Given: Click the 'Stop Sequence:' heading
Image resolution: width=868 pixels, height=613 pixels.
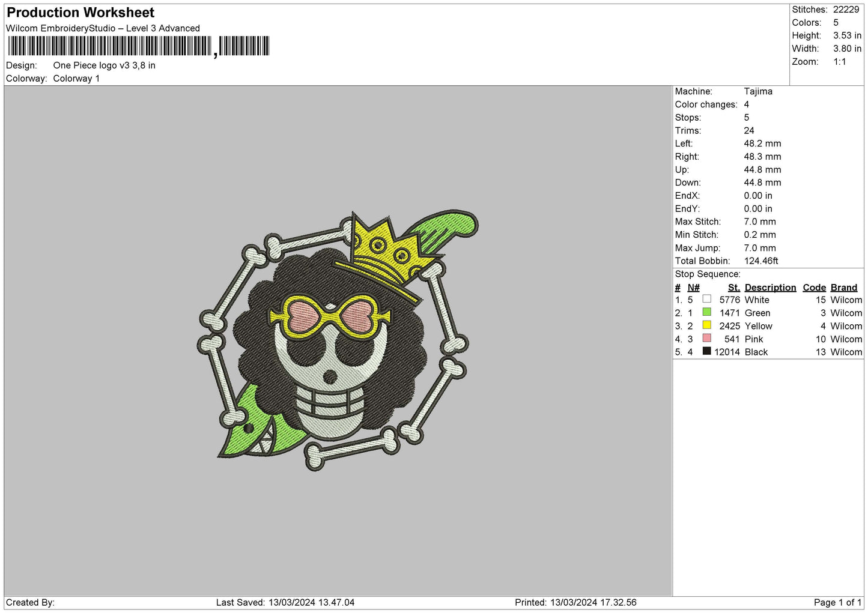Looking at the screenshot, I should tap(708, 274).
